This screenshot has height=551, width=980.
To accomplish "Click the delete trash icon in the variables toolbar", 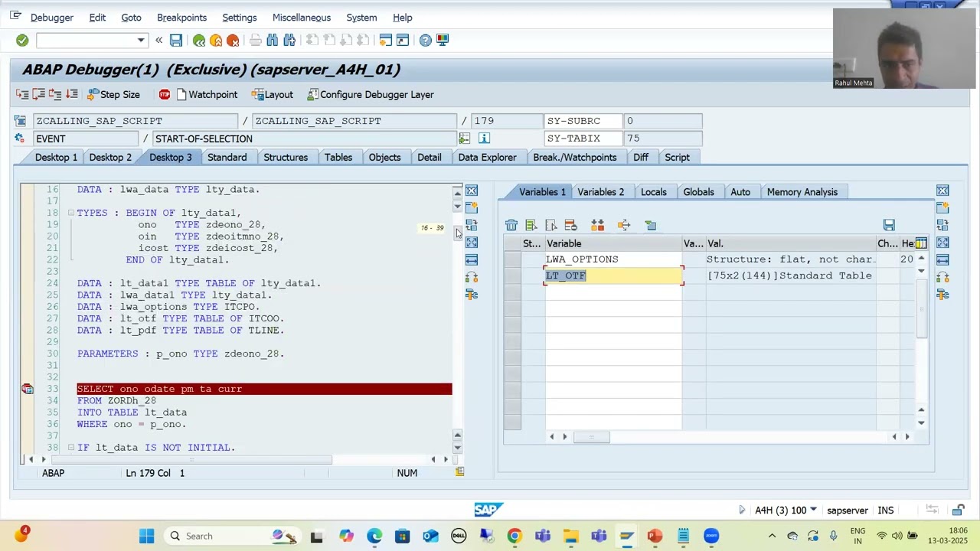I will tap(511, 225).
